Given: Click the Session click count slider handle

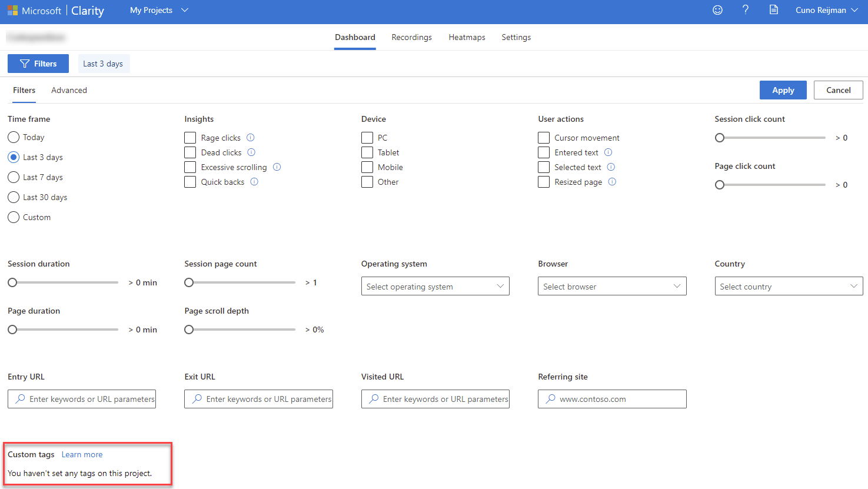Looking at the screenshot, I should pos(720,138).
